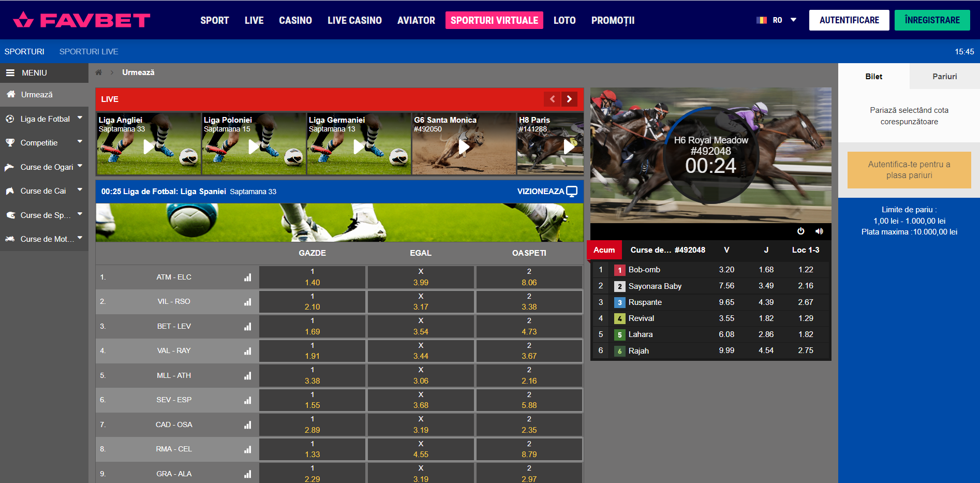
Task: Select draw odds 3.17 for VIL - RSO
Action: [421, 302]
